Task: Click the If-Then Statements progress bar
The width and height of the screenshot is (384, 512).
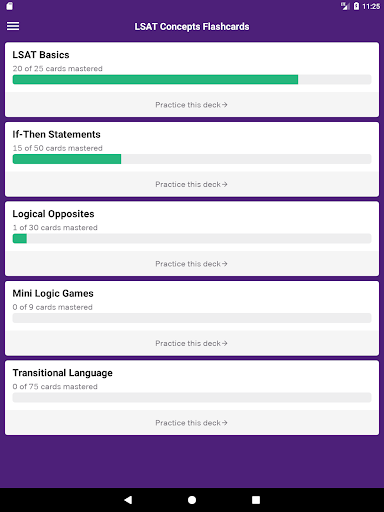Action: [x=192, y=159]
